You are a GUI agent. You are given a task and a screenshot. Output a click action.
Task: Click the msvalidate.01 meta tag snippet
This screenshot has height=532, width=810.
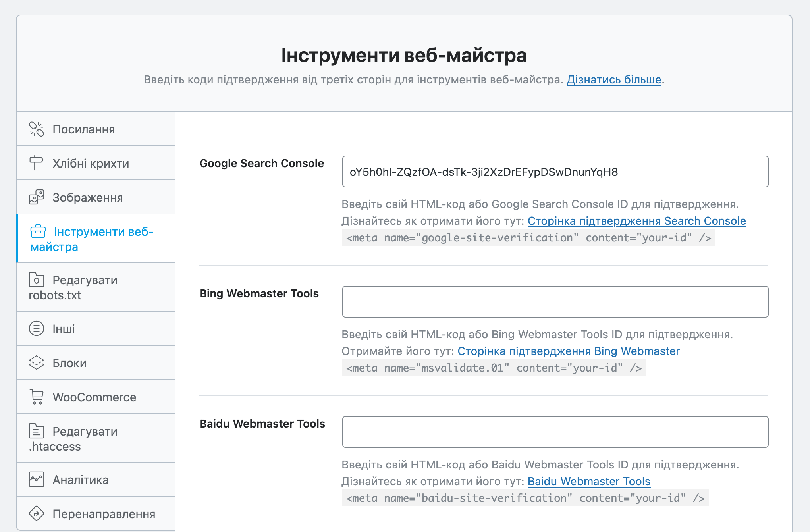coord(494,368)
